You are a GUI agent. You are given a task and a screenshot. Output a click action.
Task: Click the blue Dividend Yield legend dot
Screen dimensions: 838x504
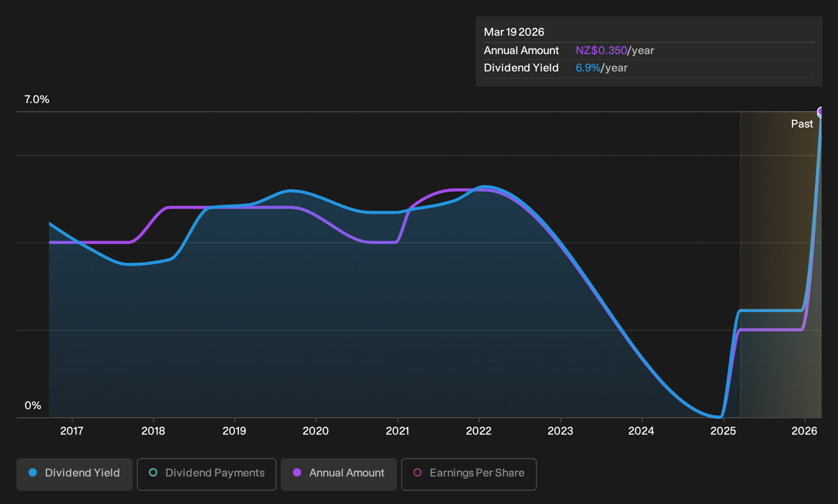(x=33, y=473)
